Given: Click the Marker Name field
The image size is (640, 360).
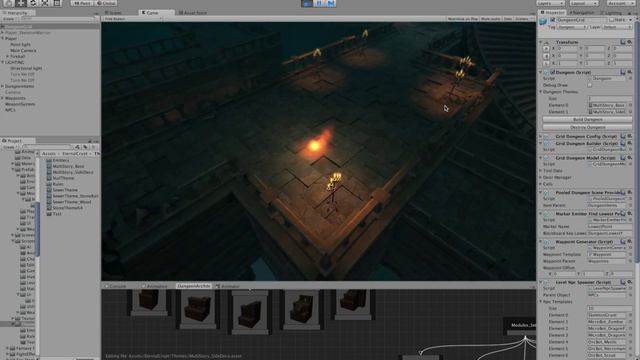Looking at the screenshot, I should point(609,227).
